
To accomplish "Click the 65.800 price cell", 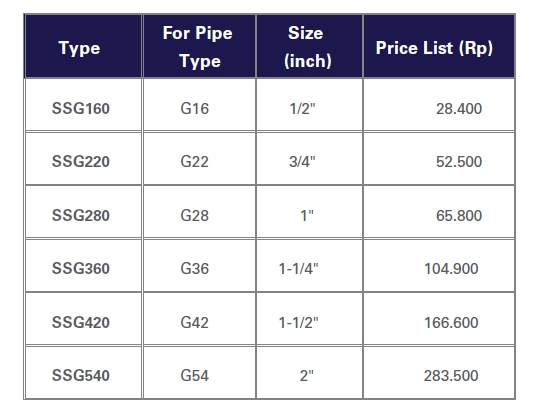I will [x=439, y=212].
